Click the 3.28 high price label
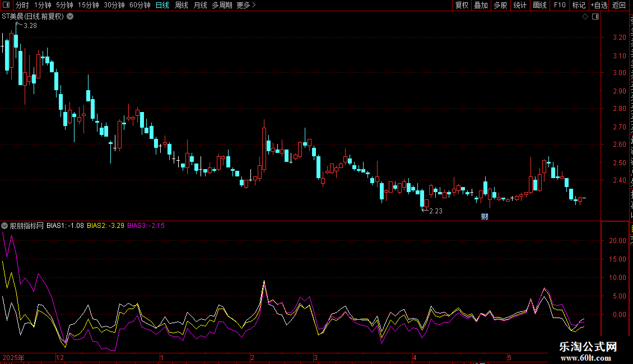 click(x=30, y=26)
